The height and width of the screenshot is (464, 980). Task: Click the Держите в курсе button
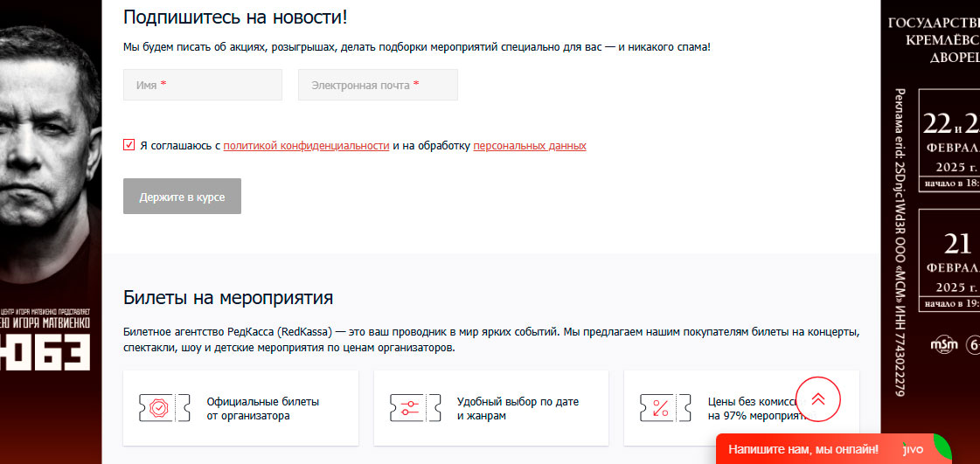(x=182, y=197)
